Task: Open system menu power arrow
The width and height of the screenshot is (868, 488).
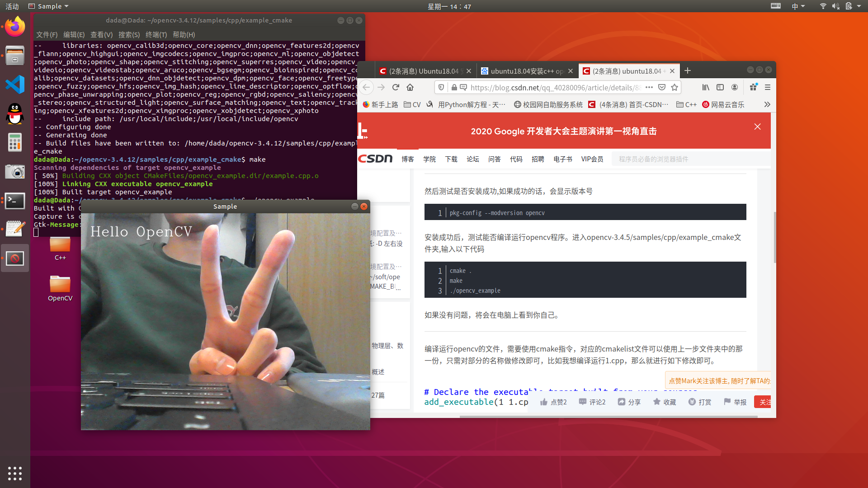Action: point(859,6)
